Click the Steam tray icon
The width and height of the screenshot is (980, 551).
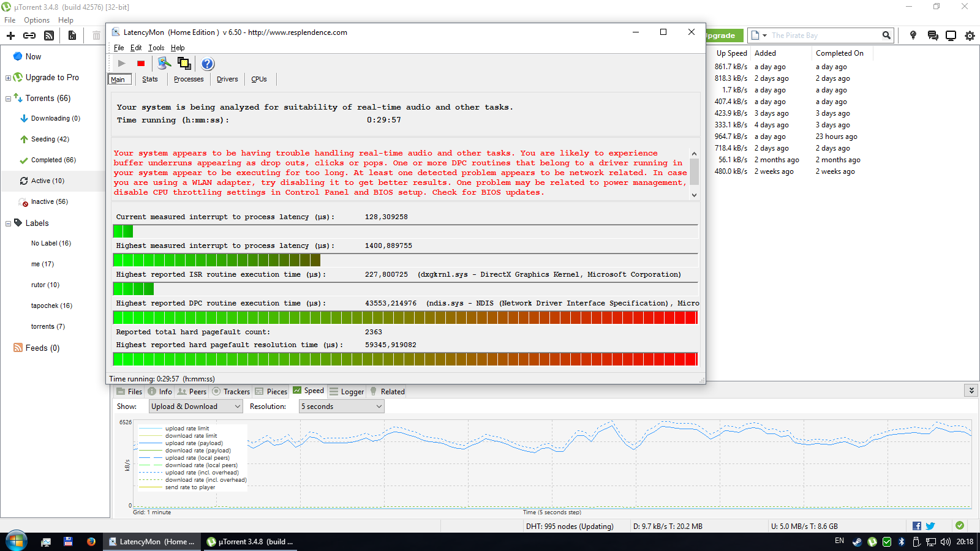point(857,542)
